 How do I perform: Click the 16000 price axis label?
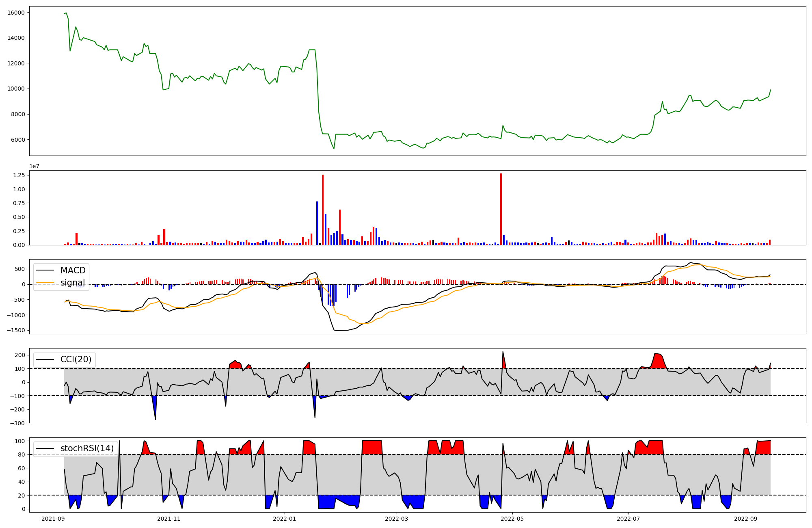(16, 13)
